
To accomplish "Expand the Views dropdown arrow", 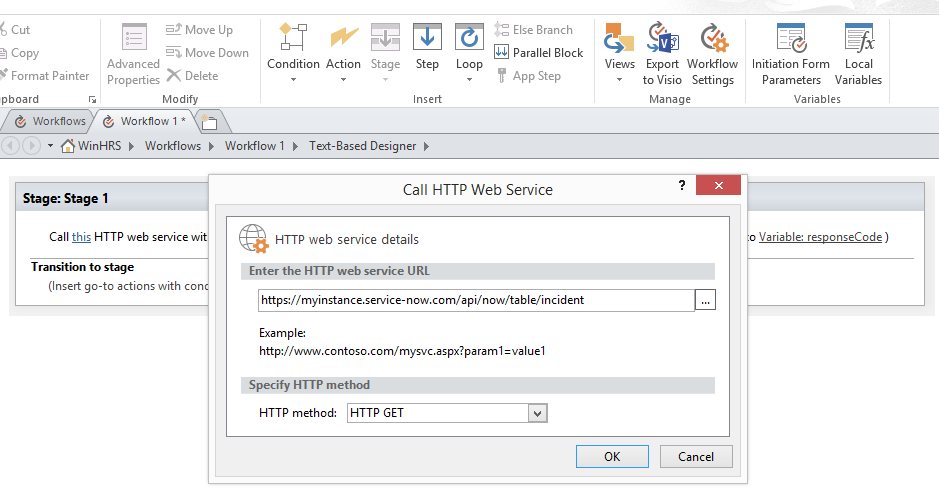I will tap(619, 80).
